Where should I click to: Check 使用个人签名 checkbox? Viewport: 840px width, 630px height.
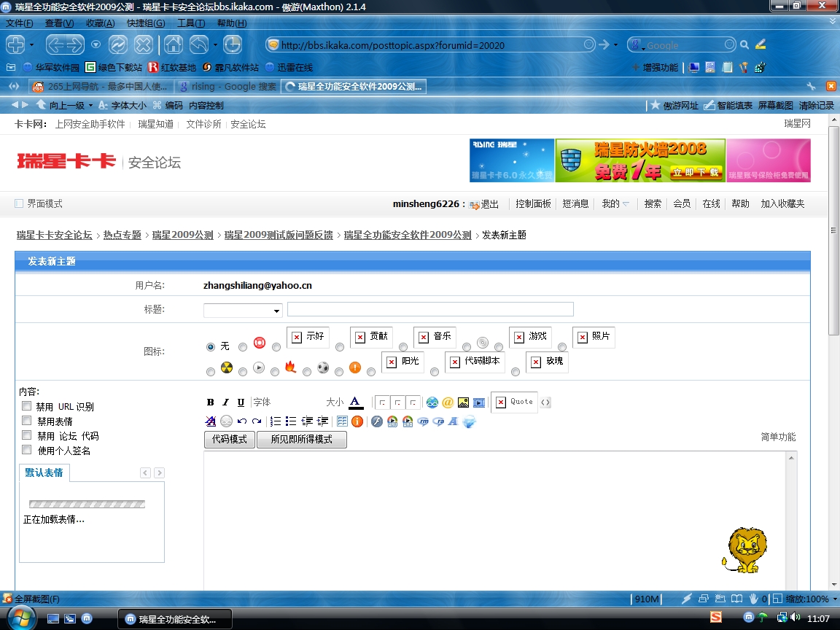(27, 449)
